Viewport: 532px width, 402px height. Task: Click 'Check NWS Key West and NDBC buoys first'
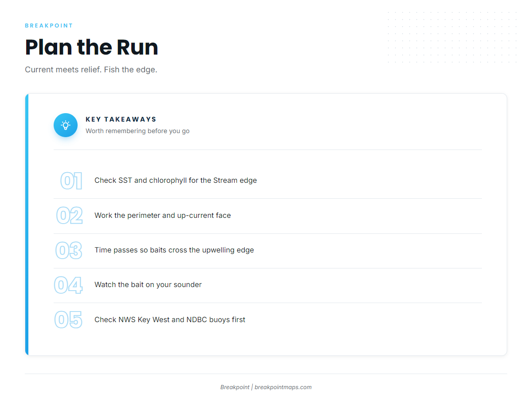coord(170,319)
